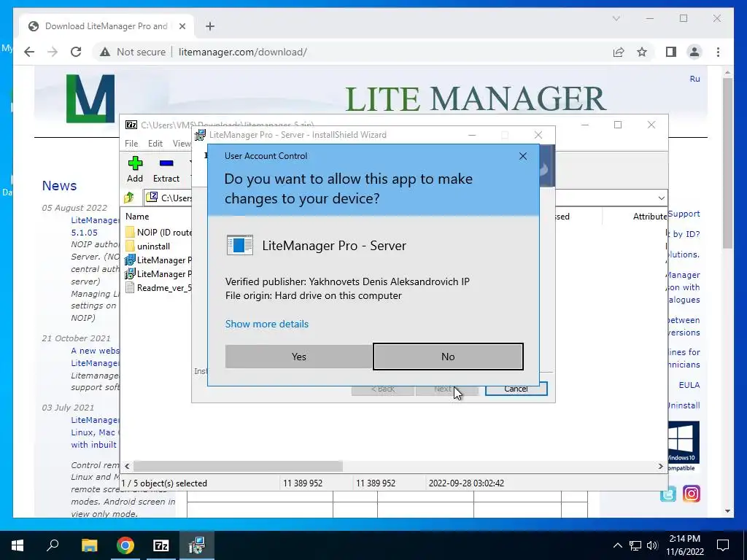This screenshot has height=560, width=747.
Task: Click Cancel in InstallShield Wizard
Action: pyautogui.click(x=516, y=389)
